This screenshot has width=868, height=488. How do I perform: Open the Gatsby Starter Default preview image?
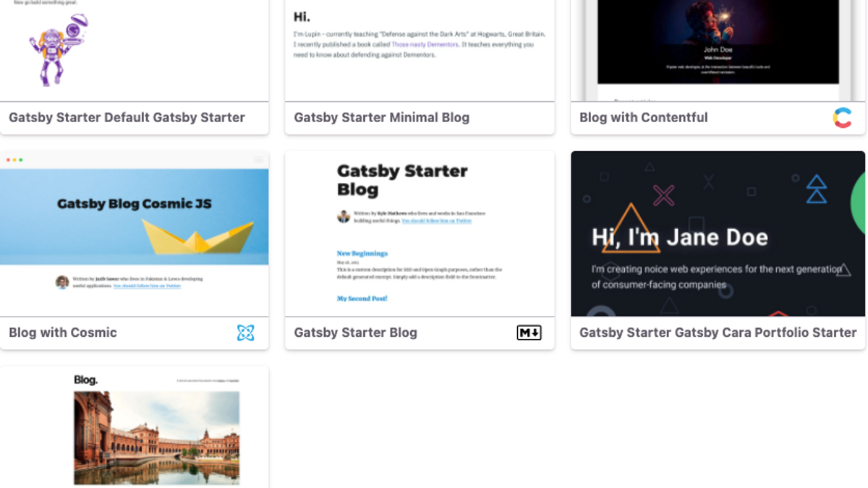[x=135, y=51]
